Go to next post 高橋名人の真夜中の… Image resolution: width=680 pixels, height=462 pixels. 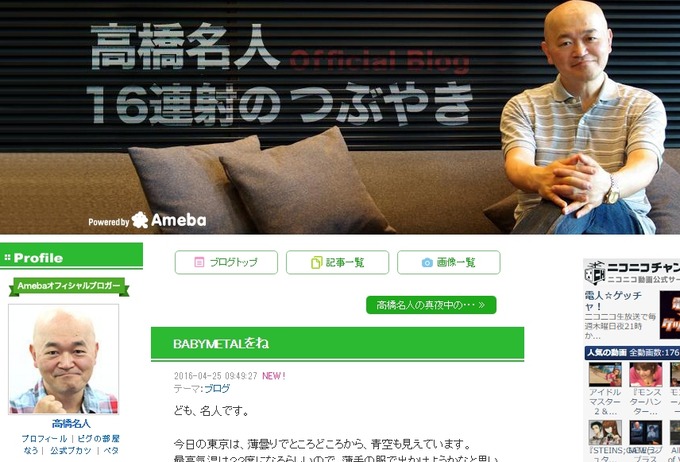[x=431, y=305]
